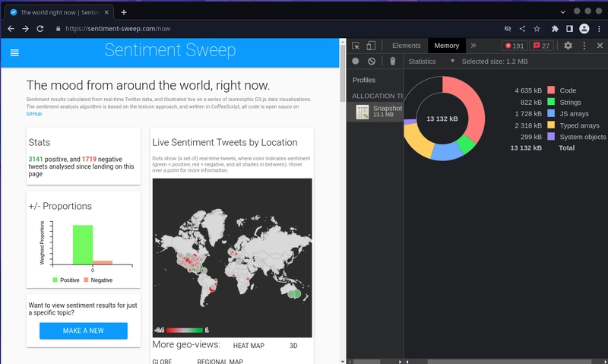Click the 13 132 kB donut chart center
The width and height of the screenshot is (608, 364).
pos(442,119)
